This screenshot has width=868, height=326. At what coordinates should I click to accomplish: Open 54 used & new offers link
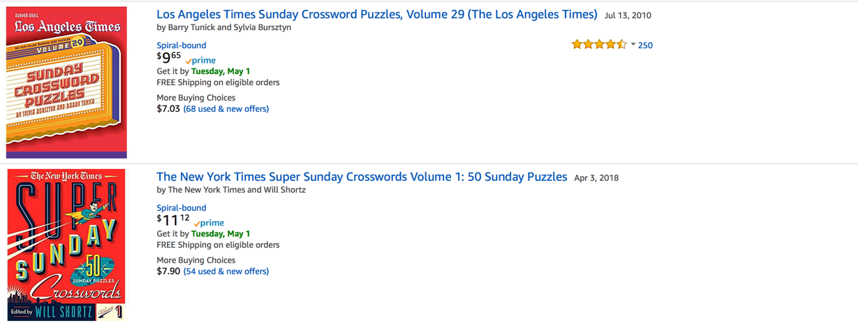coord(226,272)
